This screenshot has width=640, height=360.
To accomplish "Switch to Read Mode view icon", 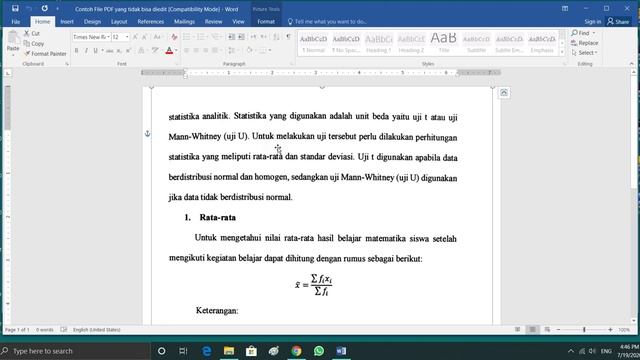I will (x=518, y=329).
